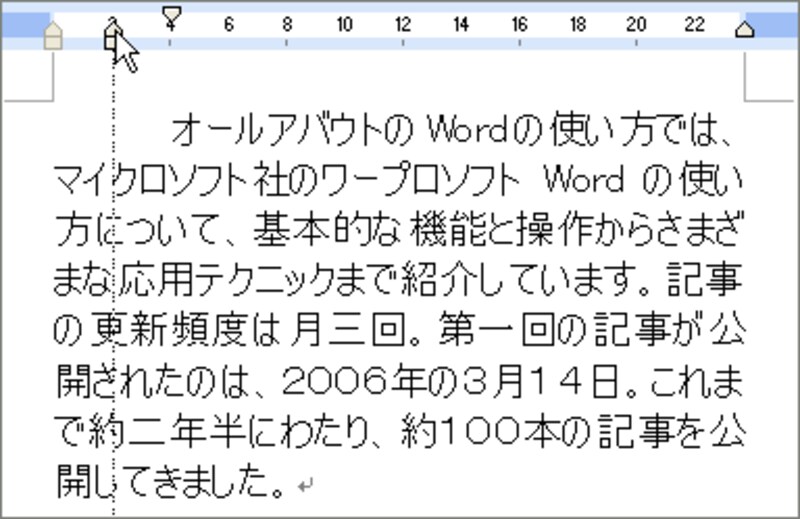Screen dimensions: 800x519
Task: Click ruler position 6
Action: click(229, 24)
